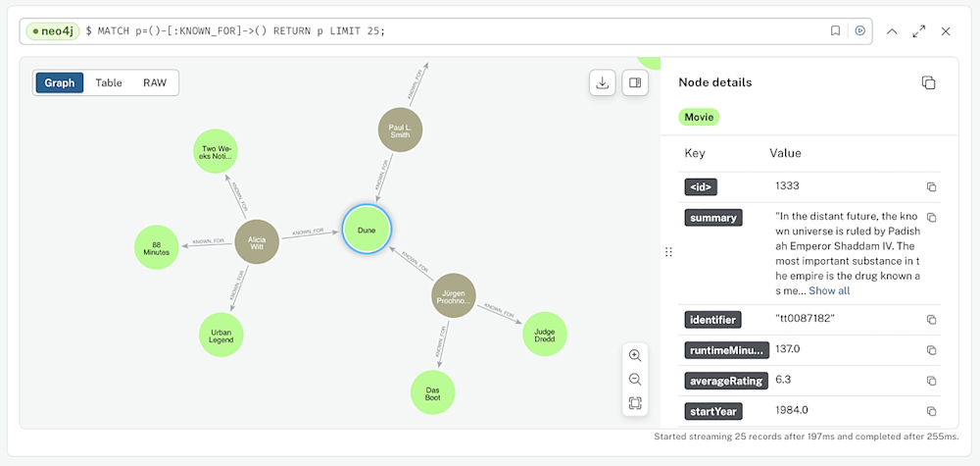Screen dimensions: 980x466
Task: Copy all node details icon
Action: click(x=929, y=82)
